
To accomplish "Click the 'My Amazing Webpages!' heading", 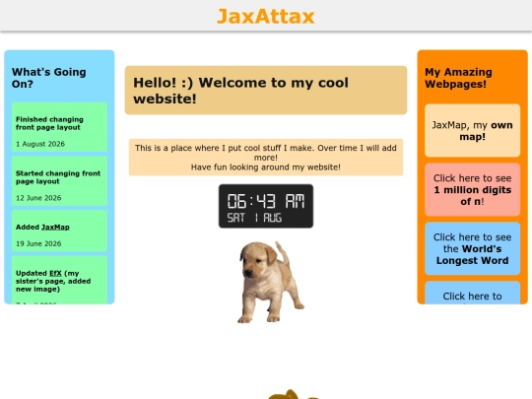I will 458,78.
